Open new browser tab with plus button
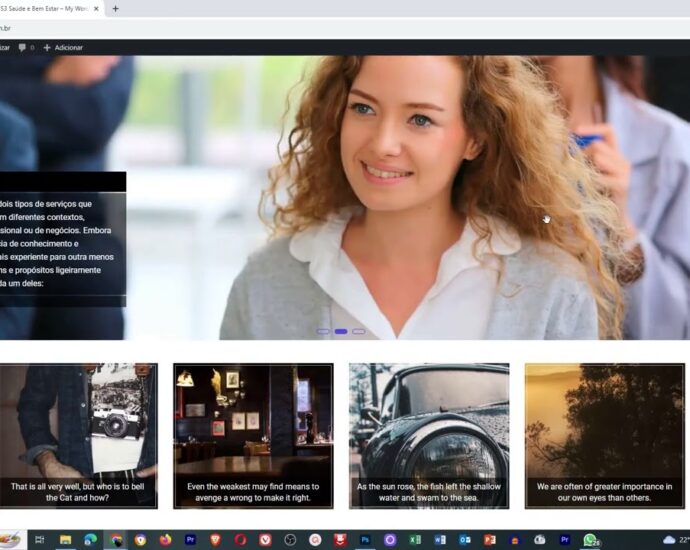Viewport: 690px width, 550px height. pyautogui.click(x=115, y=8)
